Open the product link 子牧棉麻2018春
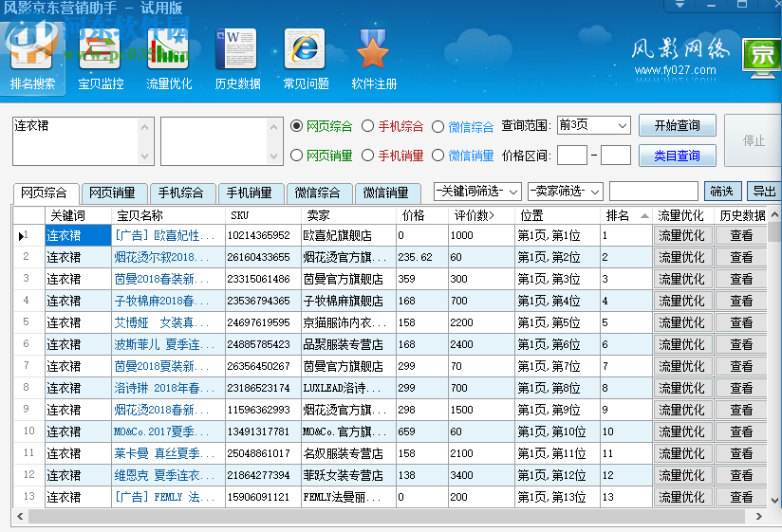This screenshot has width=782, height=532. click(161, 301)
